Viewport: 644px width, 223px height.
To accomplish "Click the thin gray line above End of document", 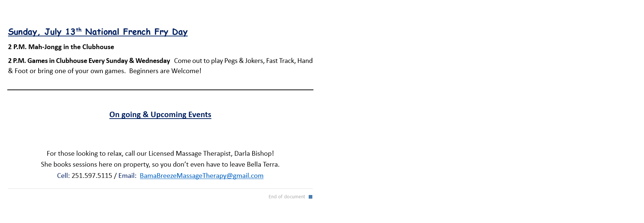I will point(160,189).
